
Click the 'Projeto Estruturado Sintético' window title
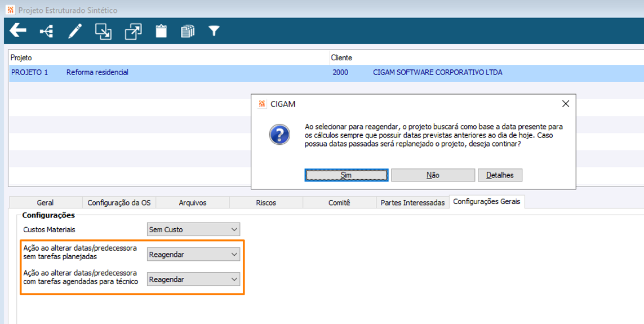click(x=68, y=10)
